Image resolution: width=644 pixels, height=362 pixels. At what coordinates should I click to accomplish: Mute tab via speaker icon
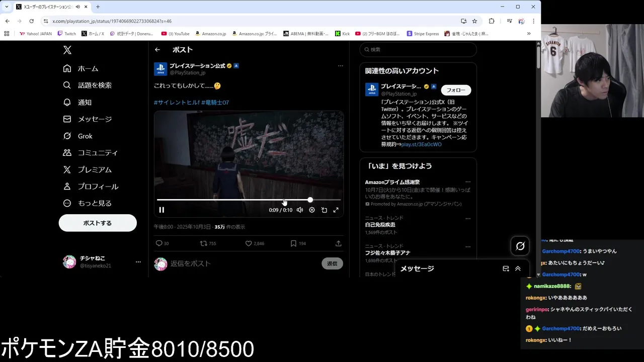pos(77,7)
